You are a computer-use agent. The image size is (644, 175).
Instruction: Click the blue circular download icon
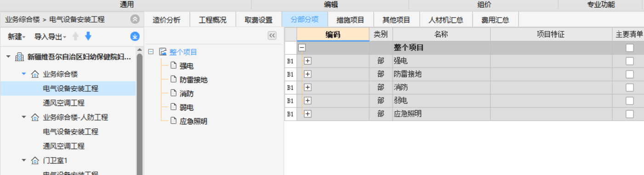(x=135, y=36)
